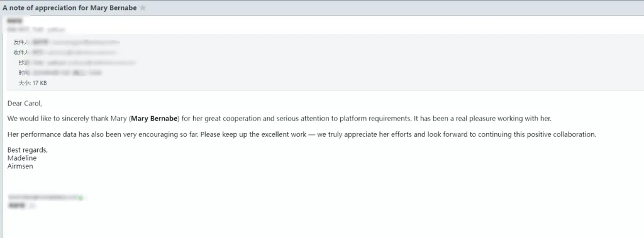Viewport: 644px width, 238px height.
Task: Click the paragraph starting Her performance data
Action: pos(301,134)
